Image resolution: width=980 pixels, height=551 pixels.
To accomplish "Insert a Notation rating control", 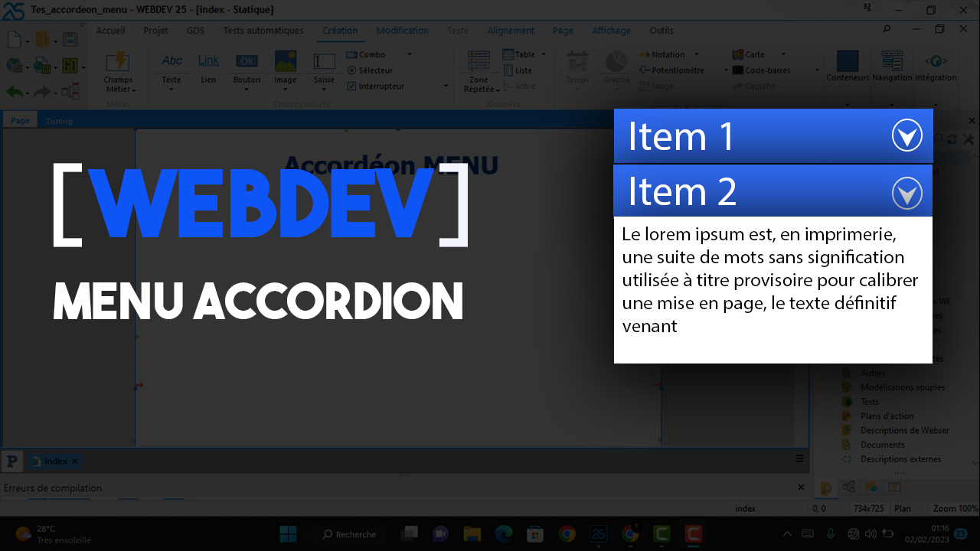I will (662, 54).
